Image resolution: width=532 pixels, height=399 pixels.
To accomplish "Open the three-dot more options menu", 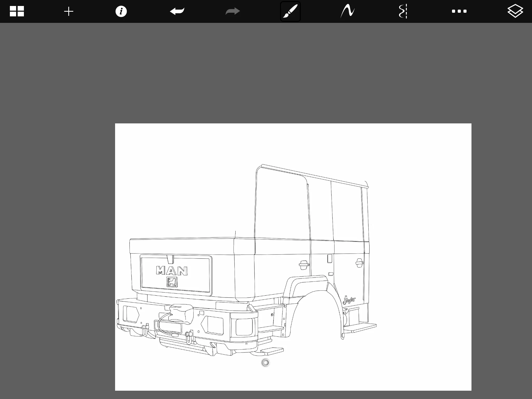I will 459,11.
